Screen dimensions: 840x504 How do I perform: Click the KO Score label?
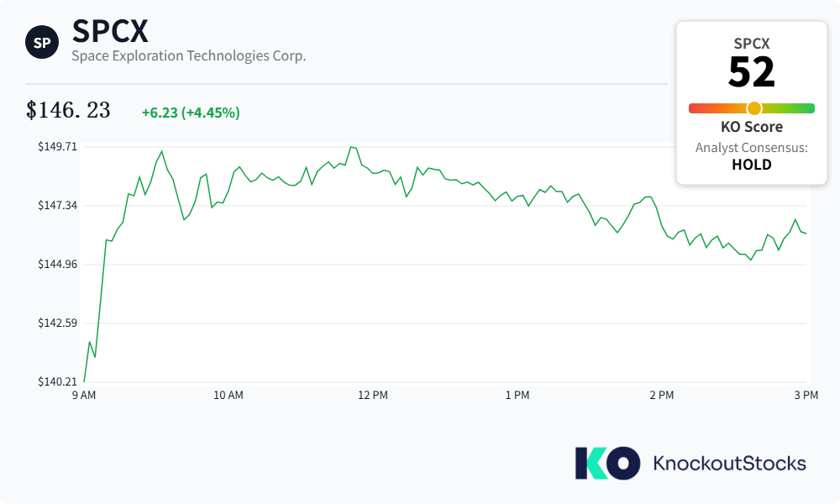click(752, 127)
